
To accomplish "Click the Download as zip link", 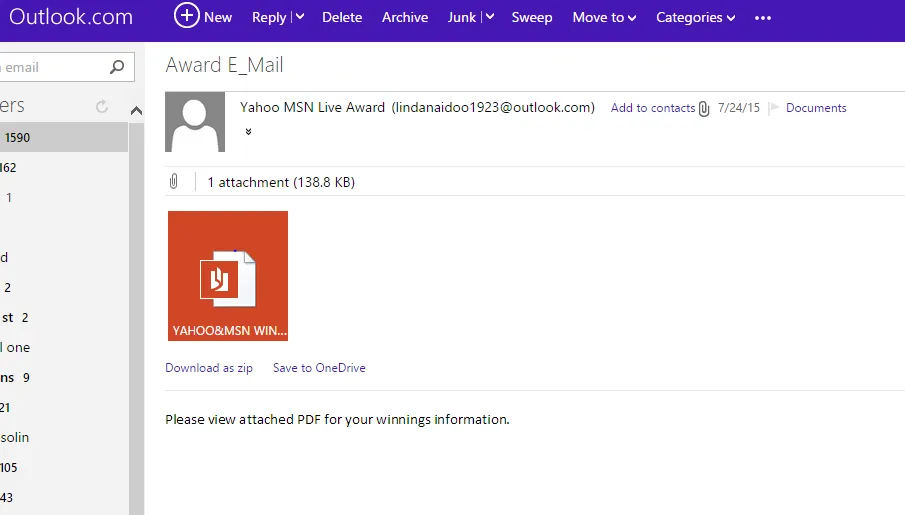I will coord(209,368).
